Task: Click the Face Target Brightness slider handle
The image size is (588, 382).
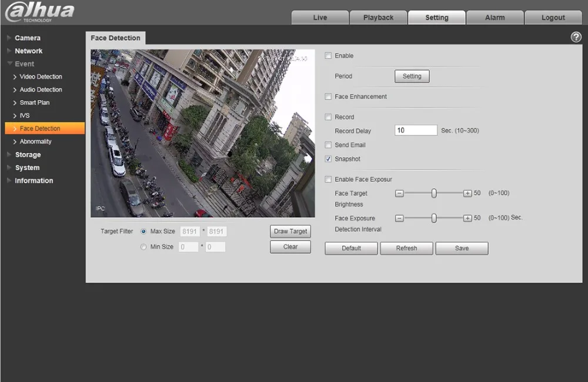Action: (434, 193)
